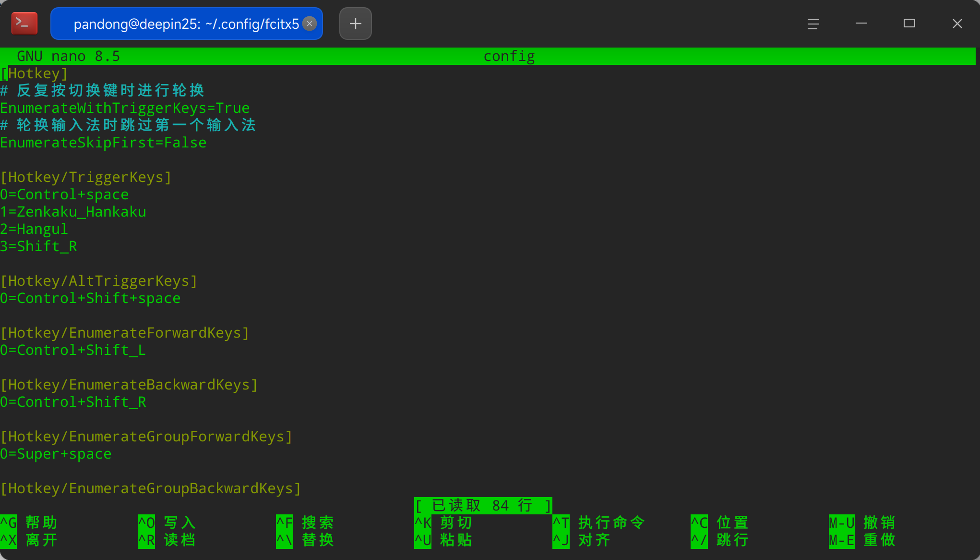Click the 2=Hangul line
Viewport: 980px width, 560px height.
[34, 229]
